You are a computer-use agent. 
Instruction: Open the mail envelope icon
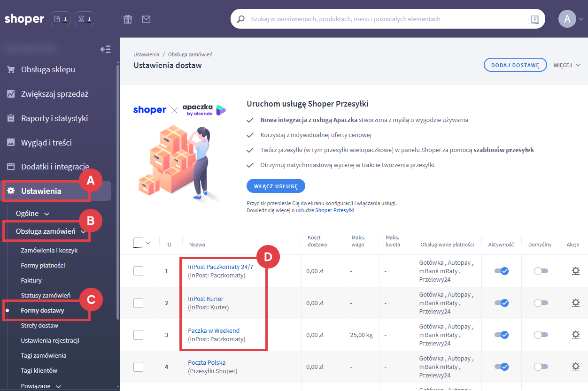pos(146,19)
